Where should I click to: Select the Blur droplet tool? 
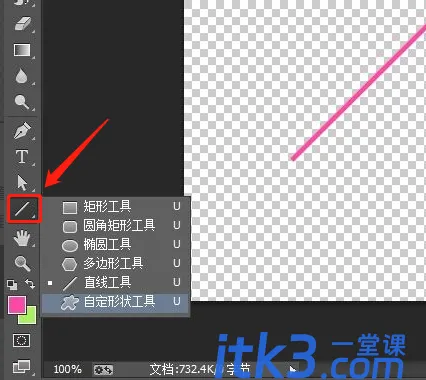click(22, 76)
